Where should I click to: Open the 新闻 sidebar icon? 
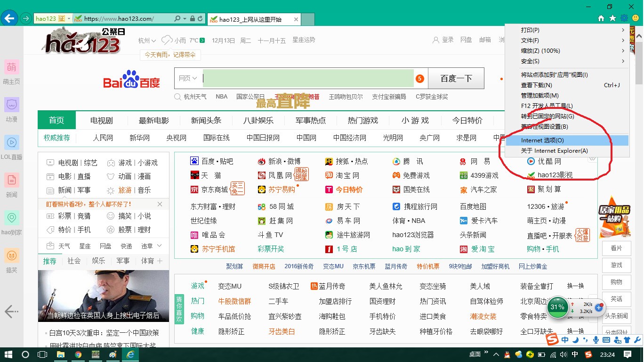pyautogui.click(x=11, y=180)
